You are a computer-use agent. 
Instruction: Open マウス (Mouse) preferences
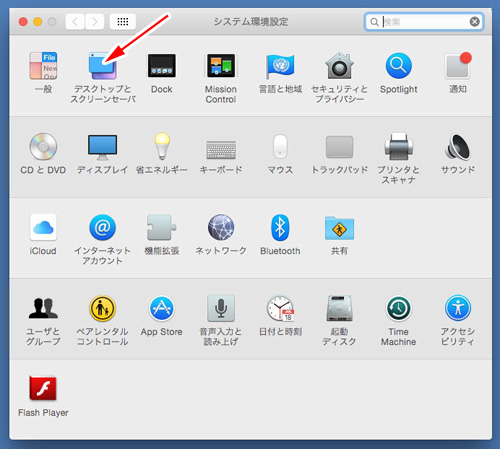click(x=280, y=146)
